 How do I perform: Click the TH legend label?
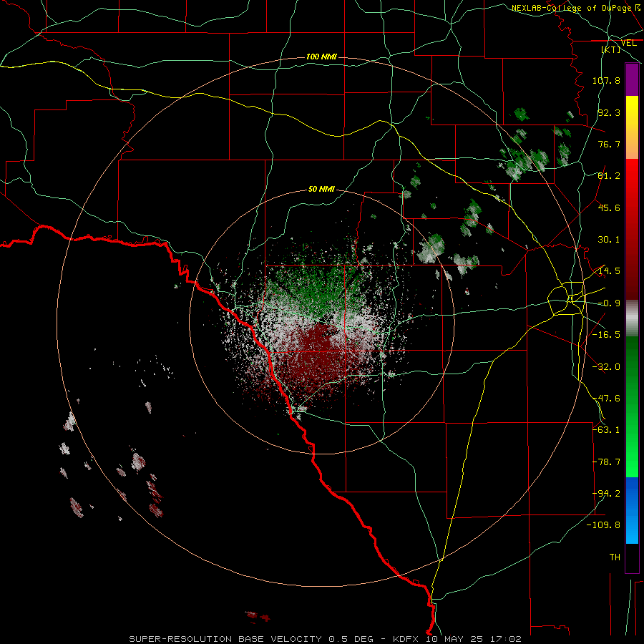(x=615, y=557)
